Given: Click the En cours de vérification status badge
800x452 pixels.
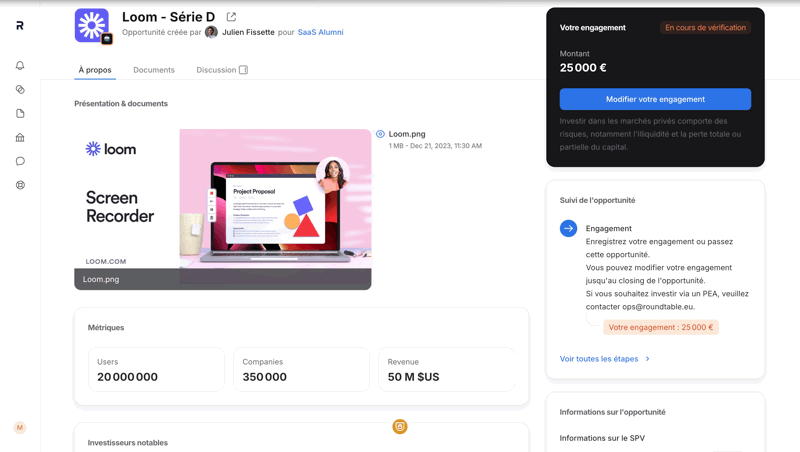Looking at the screenshot, I should [705, 28].
